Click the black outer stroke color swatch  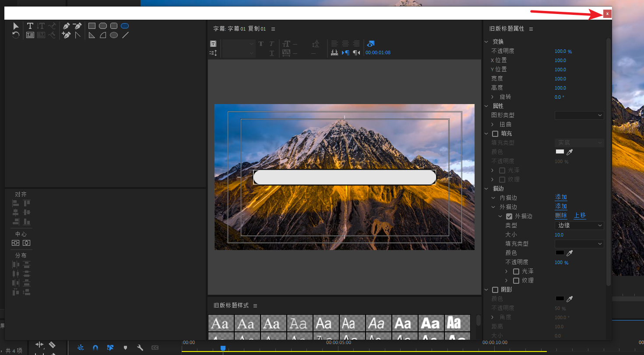[560, 253]
